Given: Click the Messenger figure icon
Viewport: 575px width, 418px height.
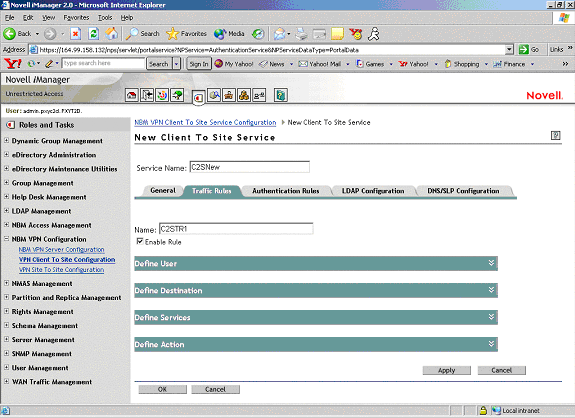Looking at the screenshot, I should [374, 34].
